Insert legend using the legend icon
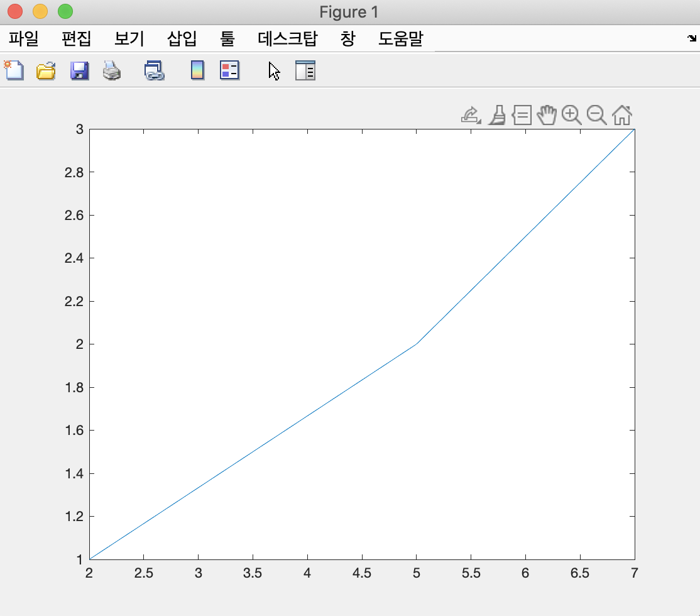Screen dimensions: 700x616 tap(229, 70)
